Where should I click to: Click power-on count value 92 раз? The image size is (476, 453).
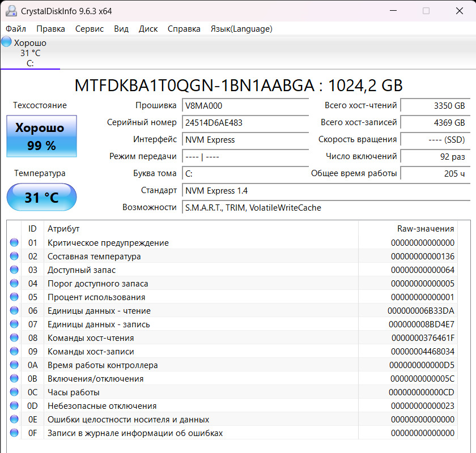click(x=435, y=156)
